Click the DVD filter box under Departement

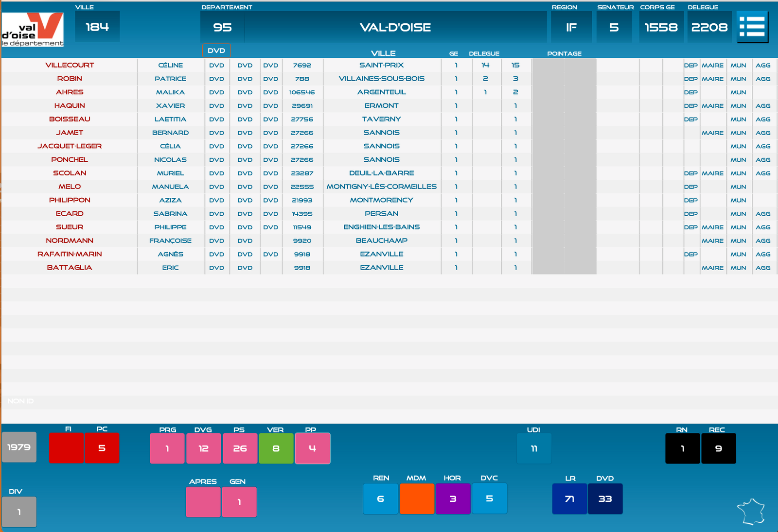pyautogui.click(x=216, y=51)
